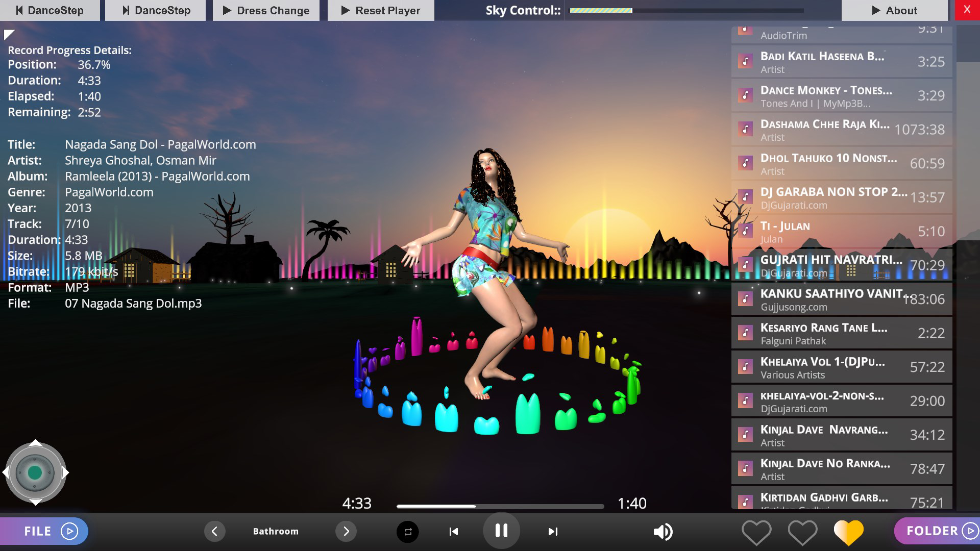This screenshot has height=551, width=980.
Task: Switch to the previous scene using left chevron
Action: tap(214, 531)
